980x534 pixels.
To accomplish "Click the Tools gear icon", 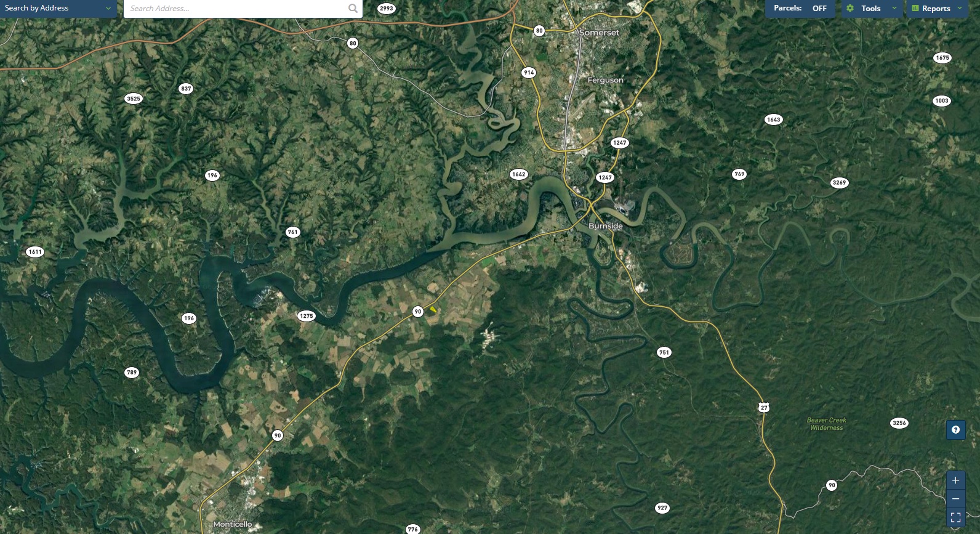I will (x=850, y=8).
